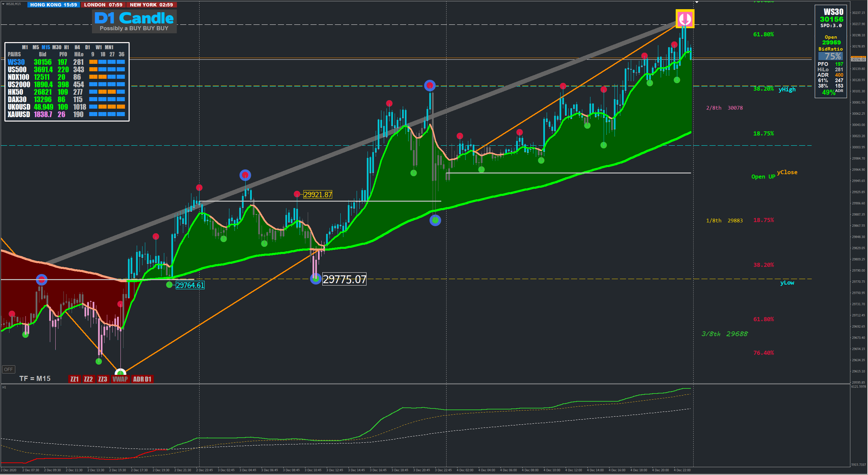
Task: Open the XAUUSD pair from dashboard
Action: click(19, 114)
